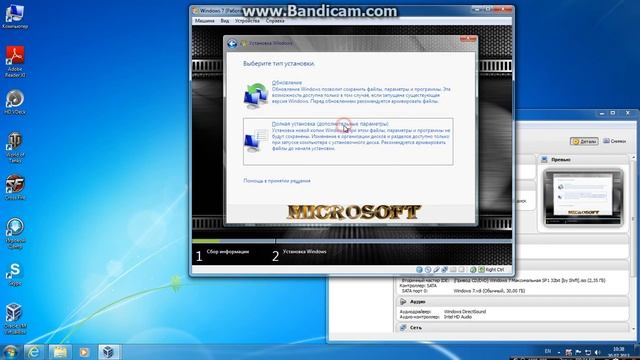Click the Снимки button in VirtualBox Manager
The image size is (640, 360).
pyautogui.click(x=615, y=141)
